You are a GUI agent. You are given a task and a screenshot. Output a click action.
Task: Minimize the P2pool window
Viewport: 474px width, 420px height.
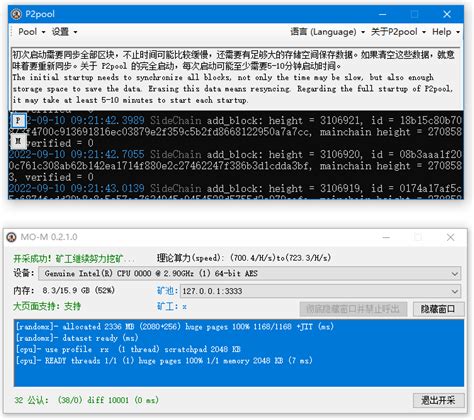382,14
